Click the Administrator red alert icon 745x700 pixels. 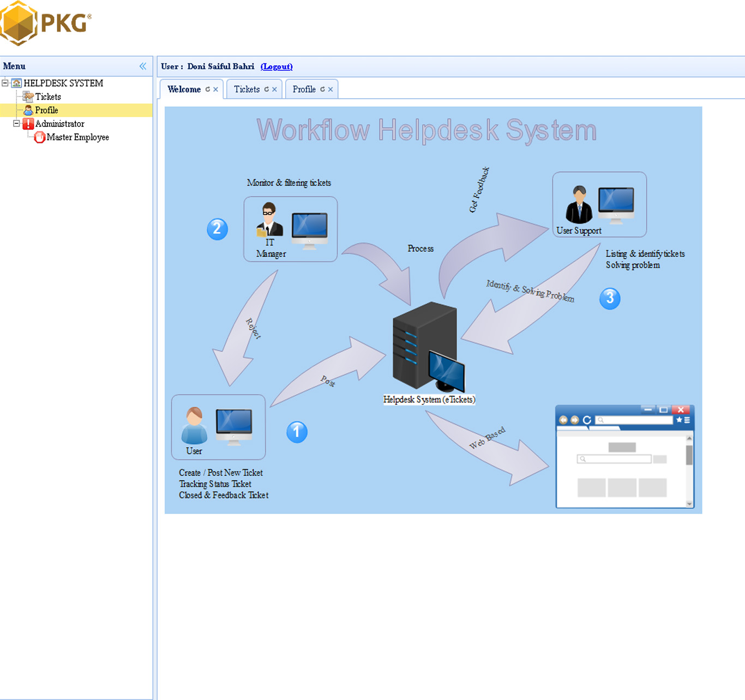click(x=28, y=124)
